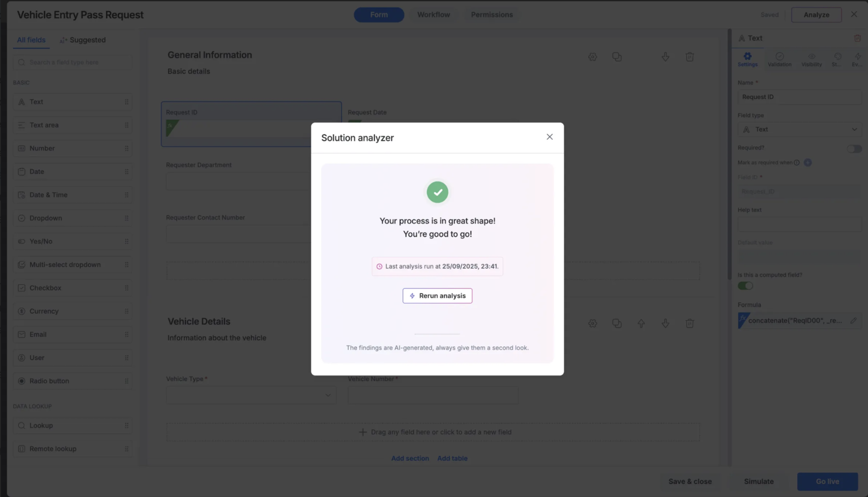Expand the Vehicle Type dropdown
868x497 pixels.
click(x=251, y=395)
